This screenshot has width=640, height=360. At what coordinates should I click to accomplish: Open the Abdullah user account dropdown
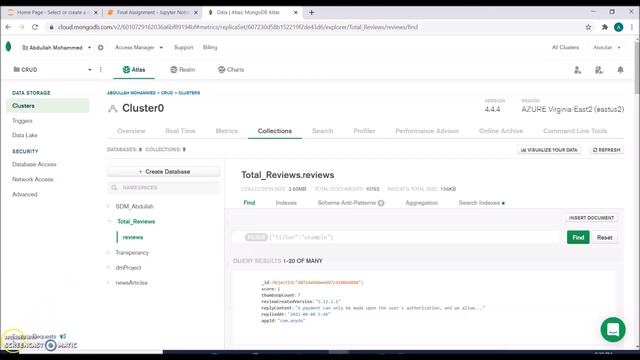pyautogui.click(x=607, y=47)
